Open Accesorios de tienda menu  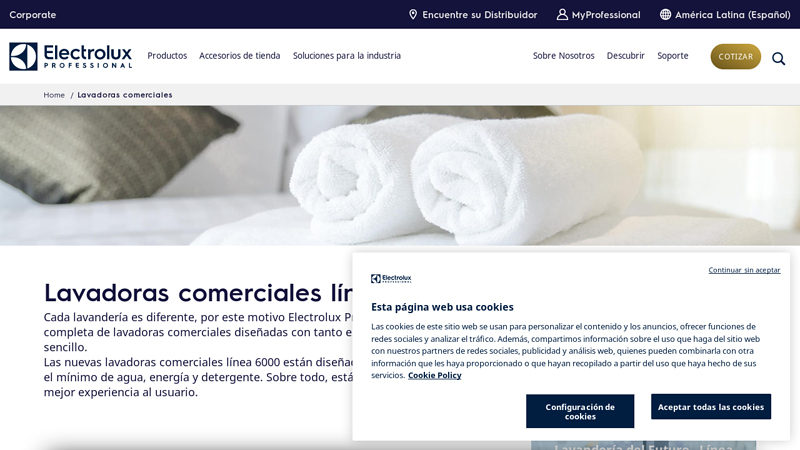239,56
